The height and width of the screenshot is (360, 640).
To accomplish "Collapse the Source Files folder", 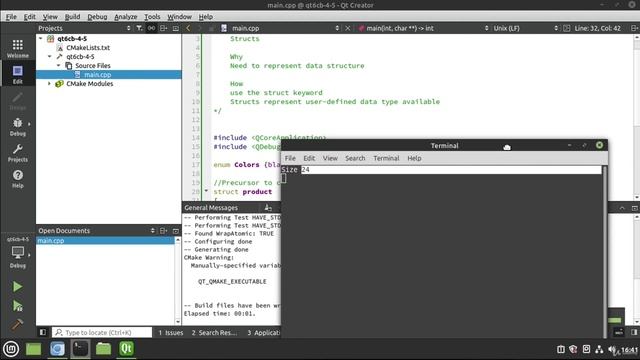I will pos(59,65).
